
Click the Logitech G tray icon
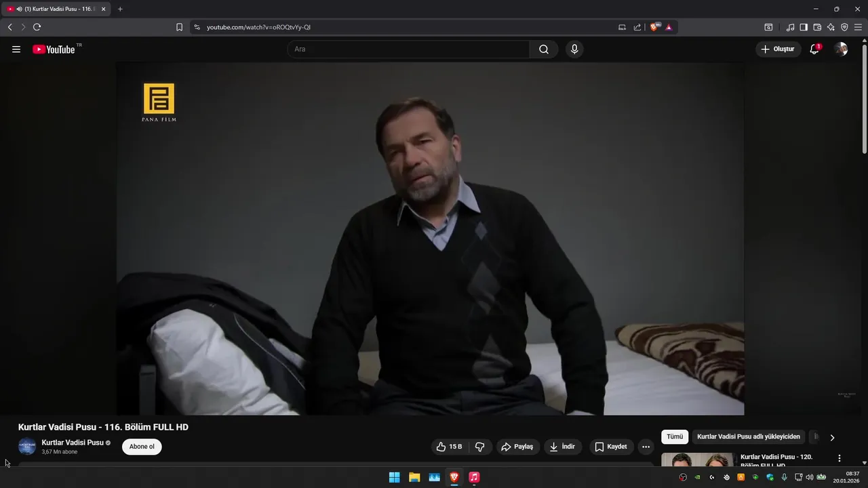pyautogui.click(x=712, y=477)
